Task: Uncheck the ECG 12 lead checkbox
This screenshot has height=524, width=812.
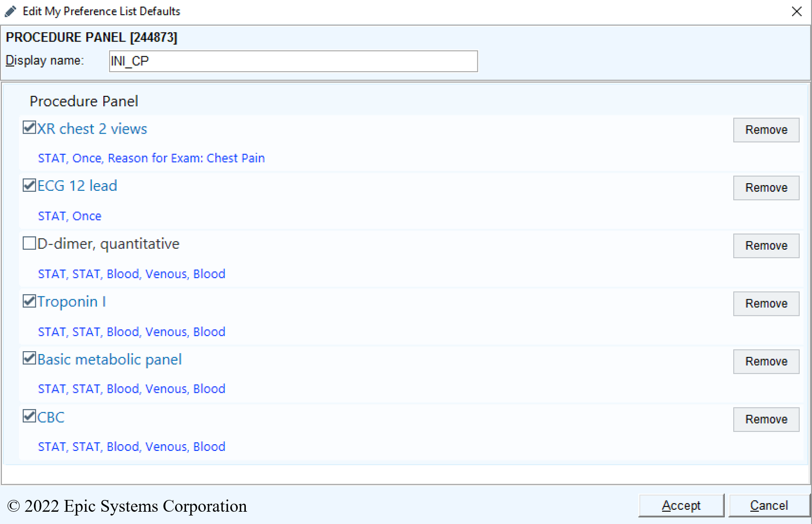Action: 29,185
